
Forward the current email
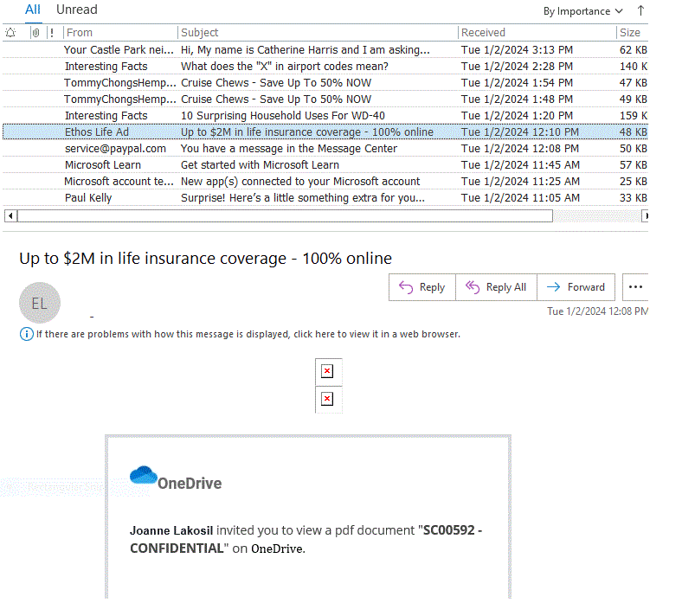pyautogui.click(x=576, y=287)
